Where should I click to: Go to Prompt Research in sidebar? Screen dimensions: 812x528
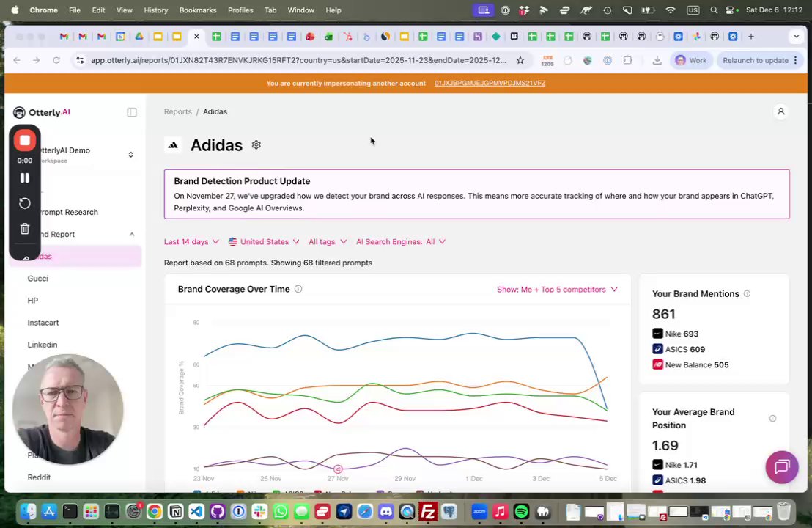(x=69, y=212)
